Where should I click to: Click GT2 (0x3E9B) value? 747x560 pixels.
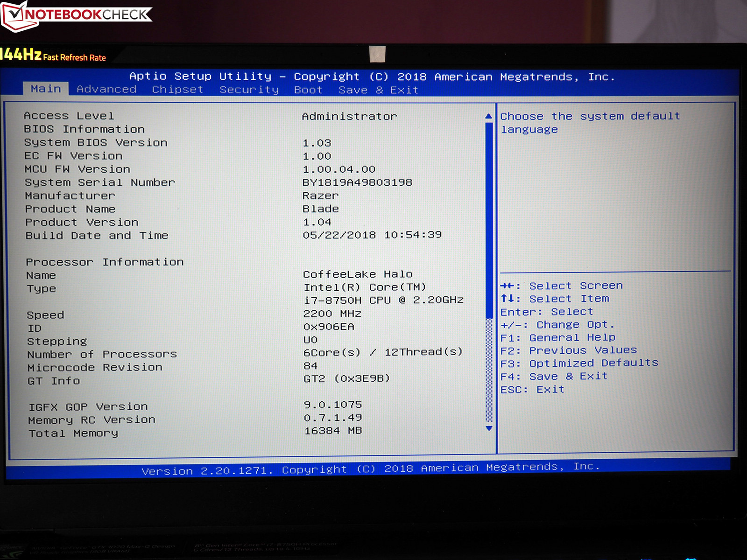coord(347,378)
